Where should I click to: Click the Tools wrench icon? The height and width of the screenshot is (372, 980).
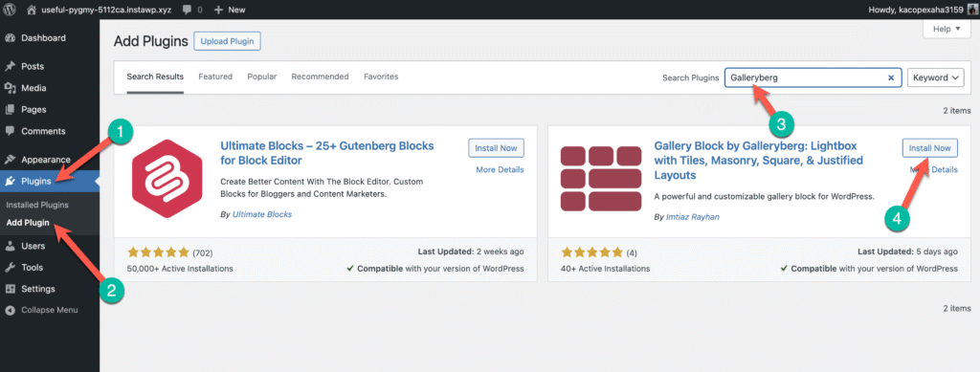coord(10,267)
